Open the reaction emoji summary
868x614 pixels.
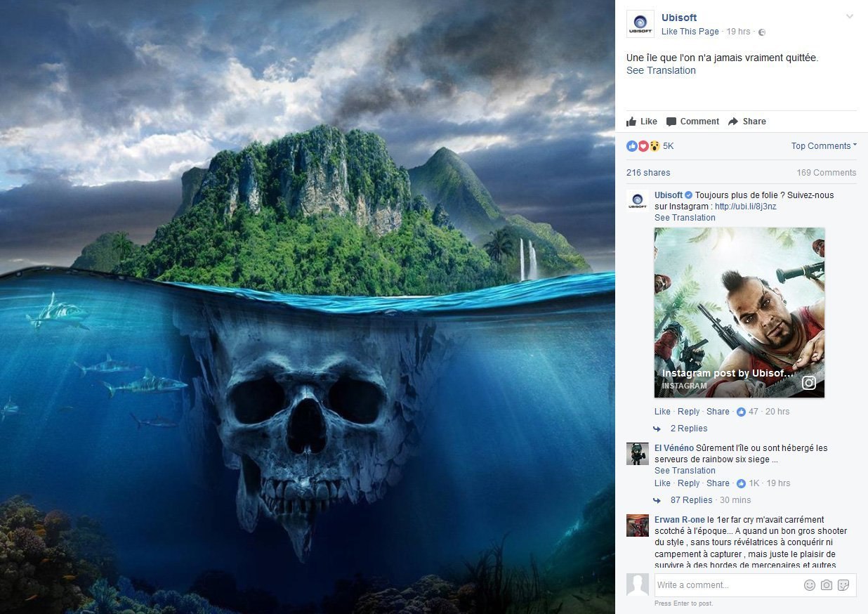[650, 146]
